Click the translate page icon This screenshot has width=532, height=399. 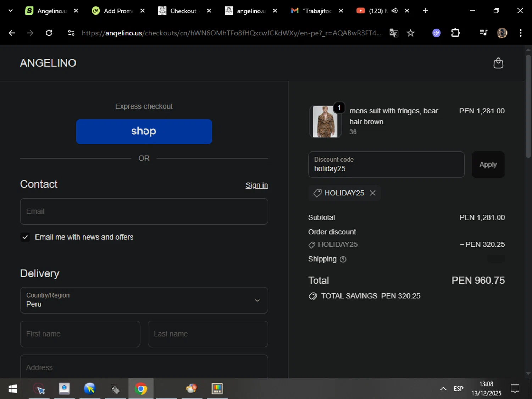coord(394,33)
